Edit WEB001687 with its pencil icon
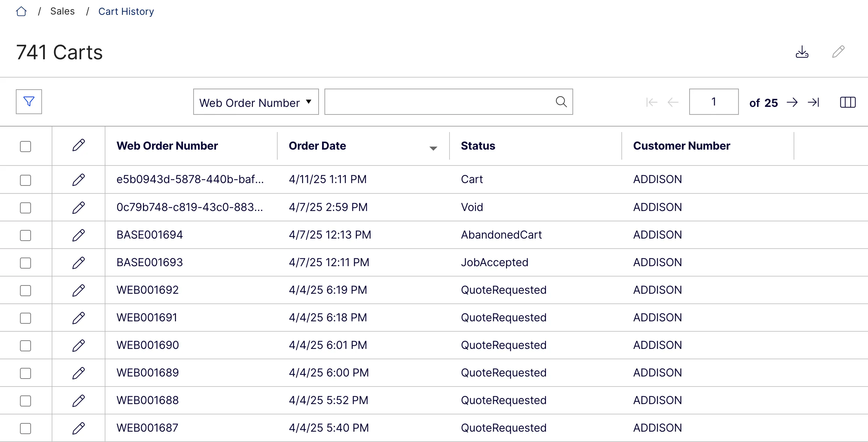The height and width of the screenshot is (442, 868). pos(79,428)
